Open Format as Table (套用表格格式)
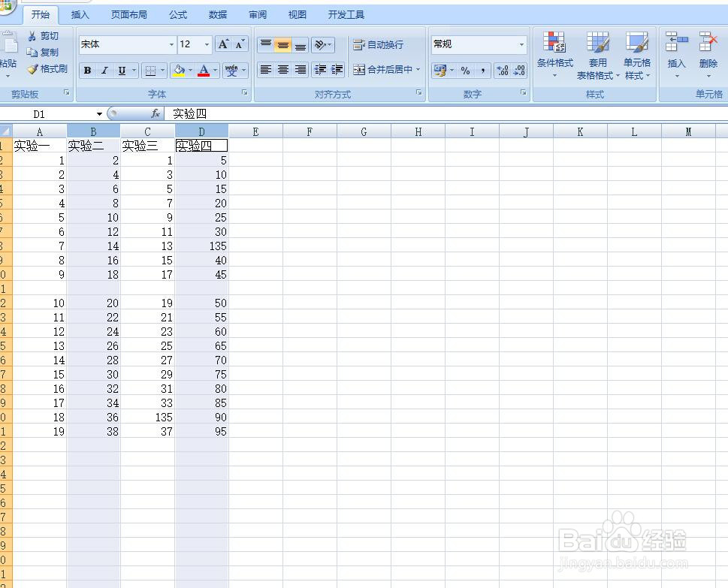 coord(597,55)
